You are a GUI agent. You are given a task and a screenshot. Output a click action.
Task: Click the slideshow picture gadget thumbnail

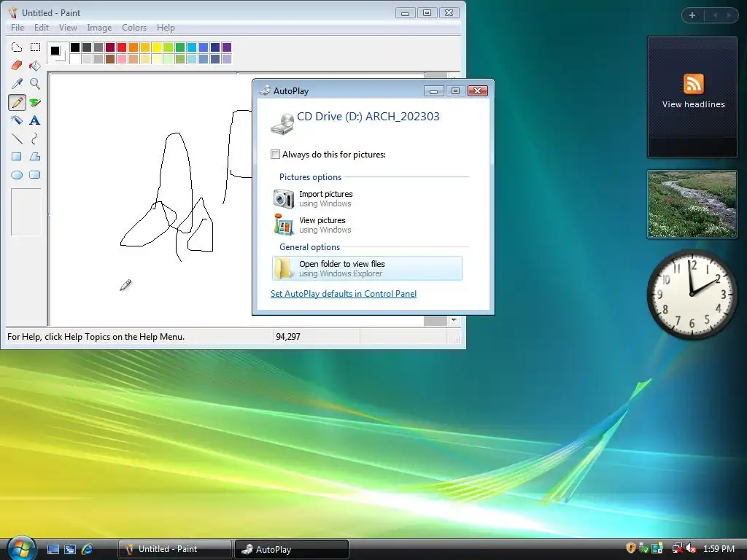pyautogui.click(x=692, y=204)
